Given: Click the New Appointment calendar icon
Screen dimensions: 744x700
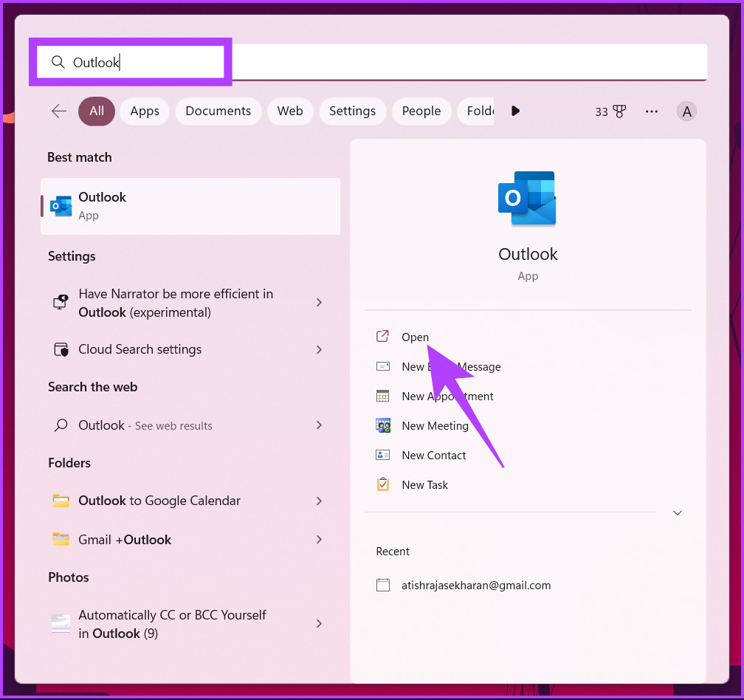Looking at the screenshot, I should pos(383,396).
